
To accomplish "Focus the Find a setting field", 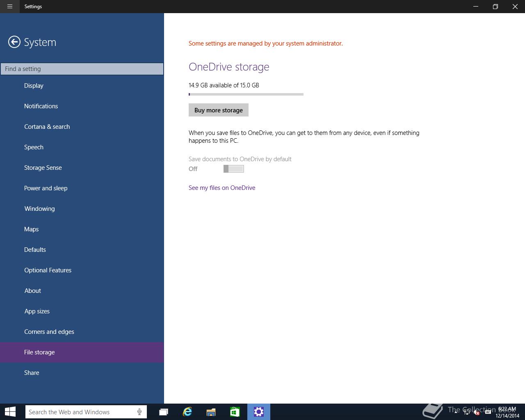I will click(x=82, y=69).
